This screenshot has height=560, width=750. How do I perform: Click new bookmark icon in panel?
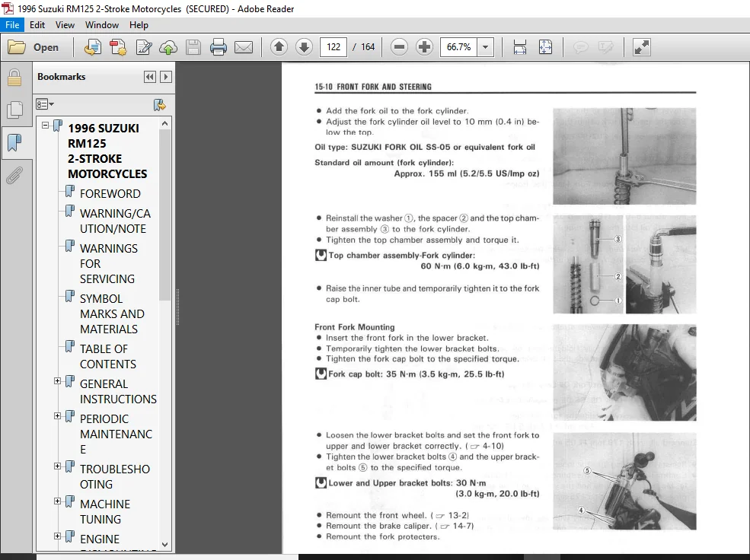point(159,105)
